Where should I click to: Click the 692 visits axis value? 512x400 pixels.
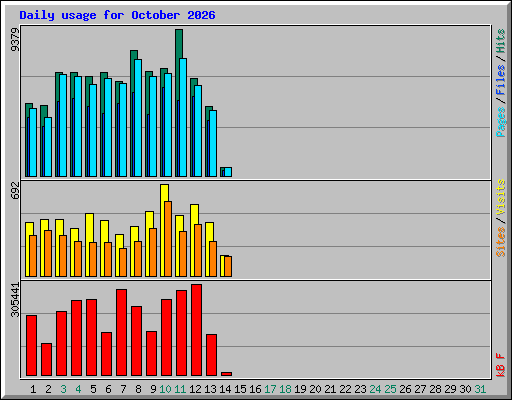(15, 190)
